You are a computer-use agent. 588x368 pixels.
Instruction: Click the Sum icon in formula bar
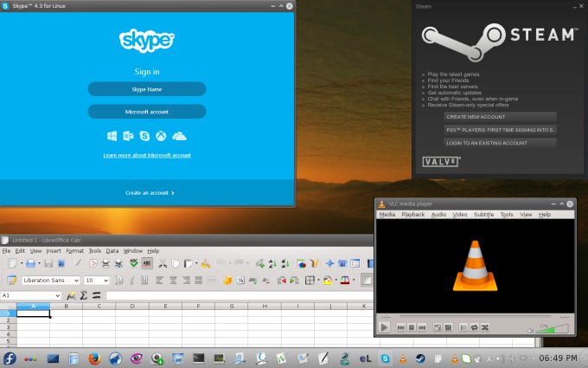tap(84, 295)
